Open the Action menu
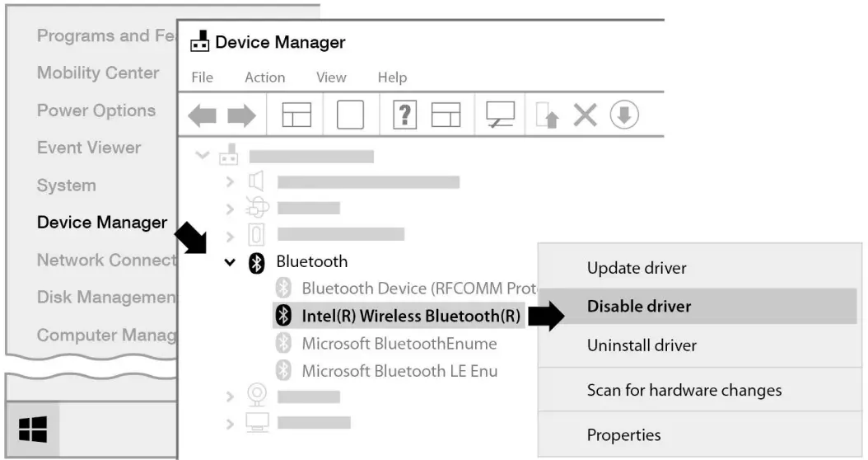This screenshot has height=460, width=868. pos(264,77)
